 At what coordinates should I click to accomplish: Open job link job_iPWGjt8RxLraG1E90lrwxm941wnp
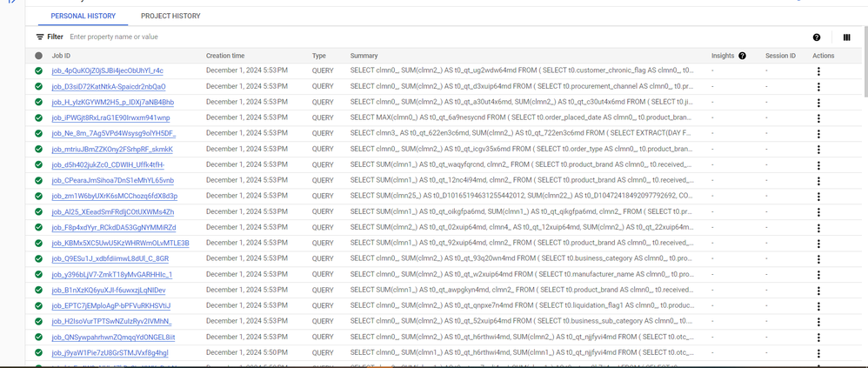110,117
